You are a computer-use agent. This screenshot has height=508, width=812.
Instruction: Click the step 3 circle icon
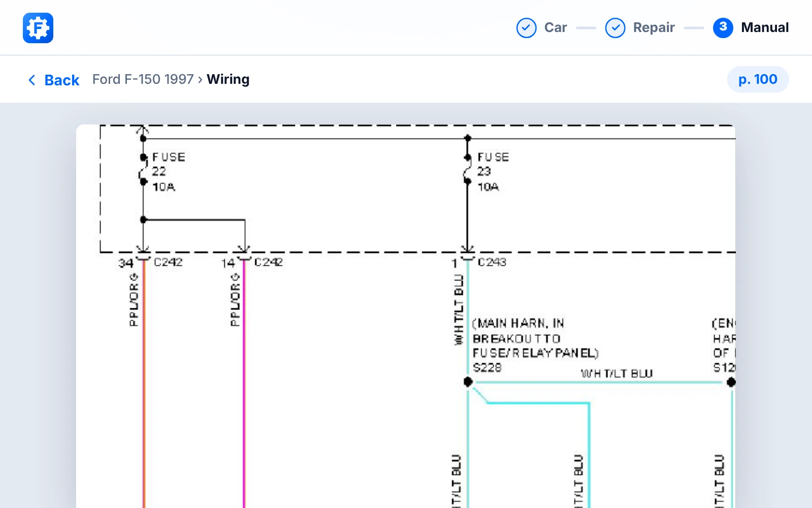click(x=723, y=27)
